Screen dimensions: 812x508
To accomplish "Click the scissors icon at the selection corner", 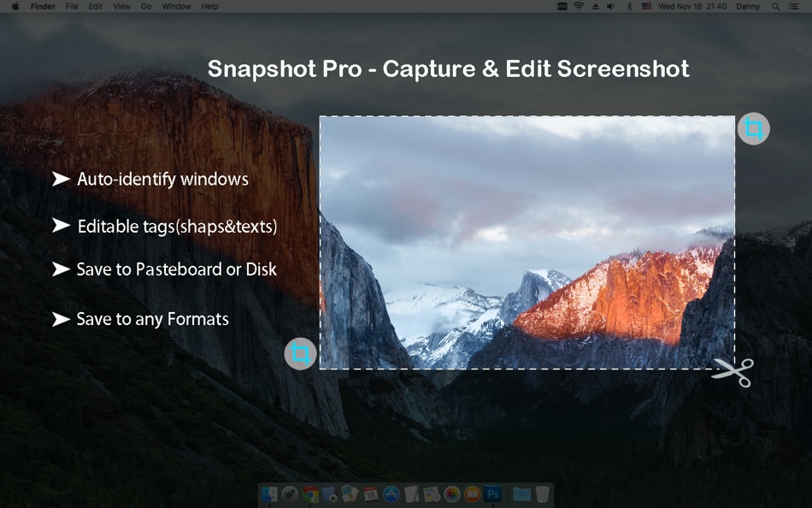I will pos(733,372).
